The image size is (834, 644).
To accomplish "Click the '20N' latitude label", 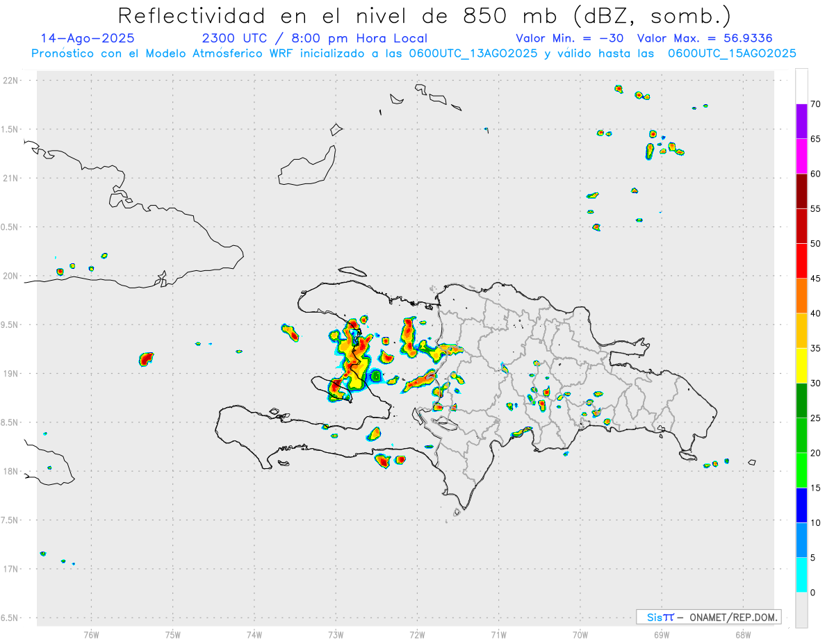I will [10, 276].
